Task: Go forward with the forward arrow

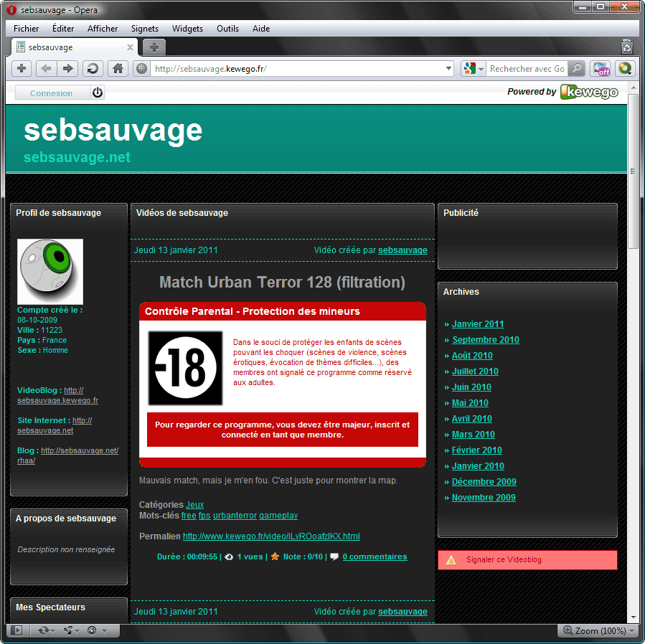Action: tap(67, 68)
